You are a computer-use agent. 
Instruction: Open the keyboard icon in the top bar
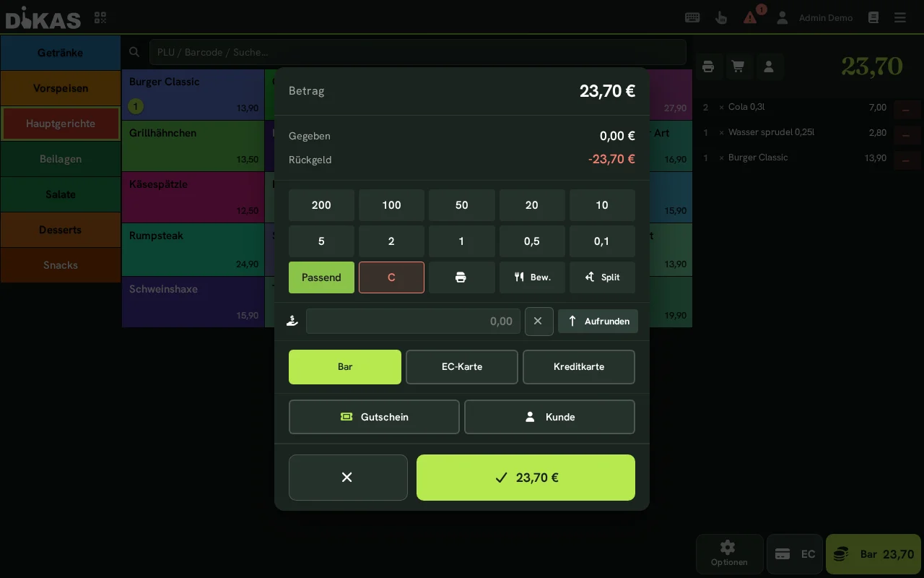(692, 17)
